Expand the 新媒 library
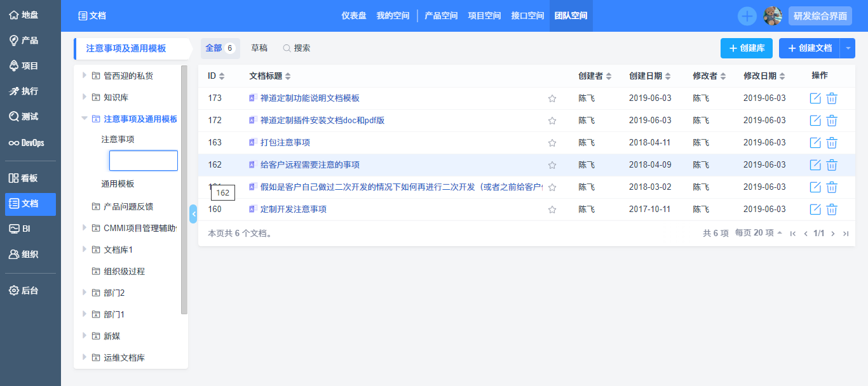This screenshot has height=386, width=868. pos(84,336)
